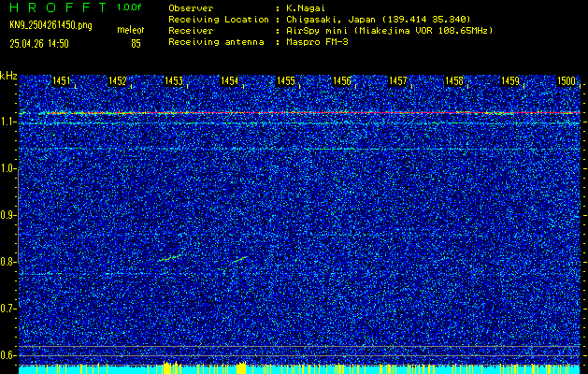Viewport: 588px width, 374px height.
Task: Click the tall yellow power spike below 1453
Action: [x=167, y=367]
